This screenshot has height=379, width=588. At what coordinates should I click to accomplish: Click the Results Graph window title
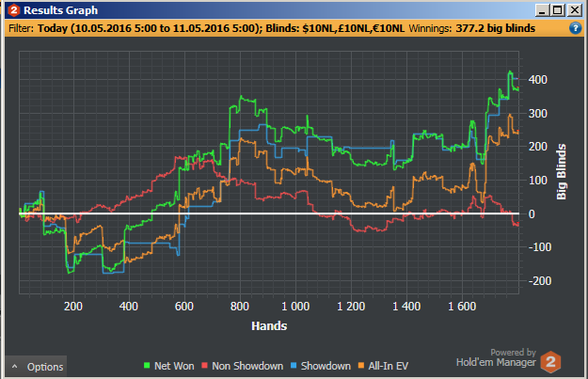61,10
